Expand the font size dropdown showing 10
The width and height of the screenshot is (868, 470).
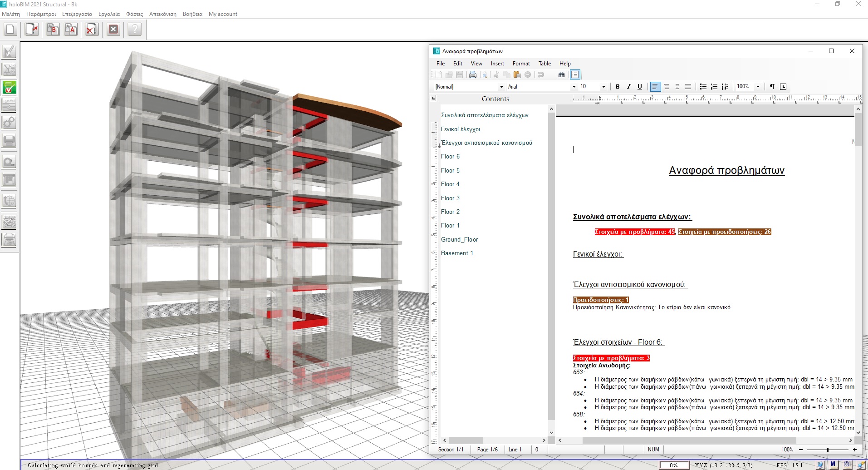[x=603, y=87]
